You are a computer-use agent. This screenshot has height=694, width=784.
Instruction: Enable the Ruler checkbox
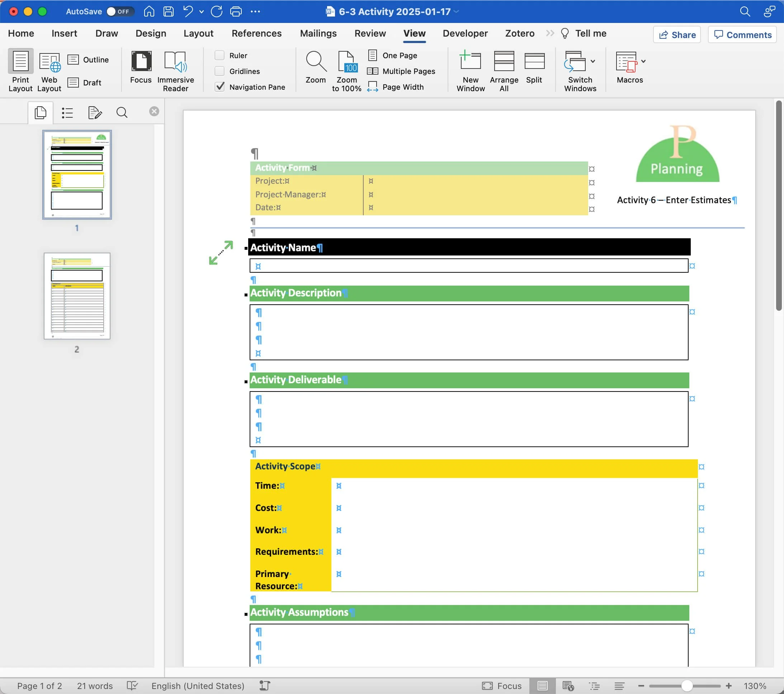coord(219,55)
